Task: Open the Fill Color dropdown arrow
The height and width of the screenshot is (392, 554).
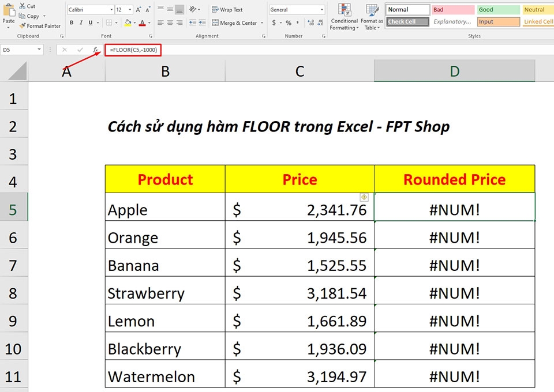Action: click(134, 22)
